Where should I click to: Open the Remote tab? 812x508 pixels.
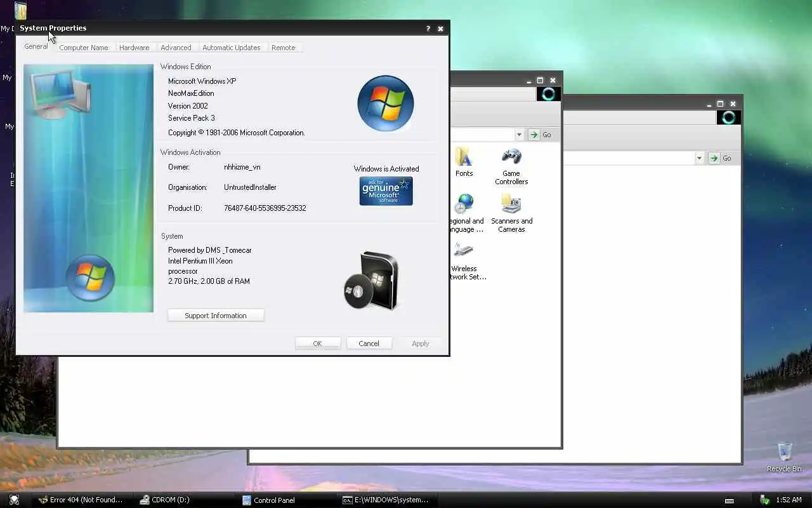click(284, 48)
